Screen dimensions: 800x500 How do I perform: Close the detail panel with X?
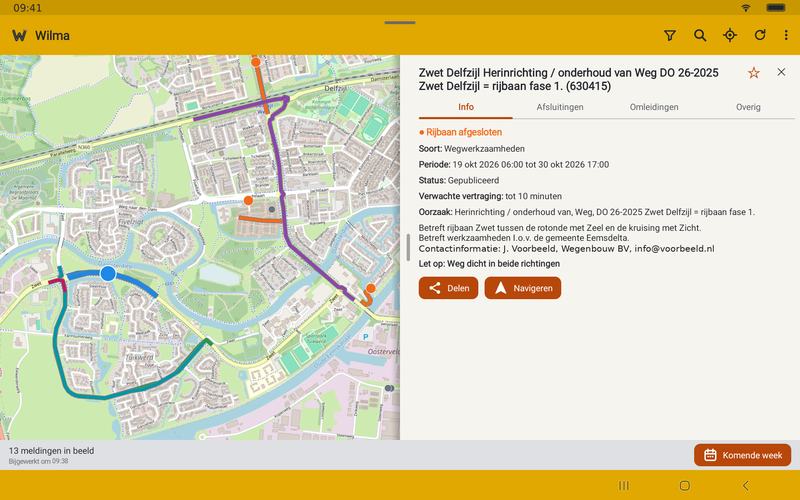pyautogui.click(x=781, y=72)
